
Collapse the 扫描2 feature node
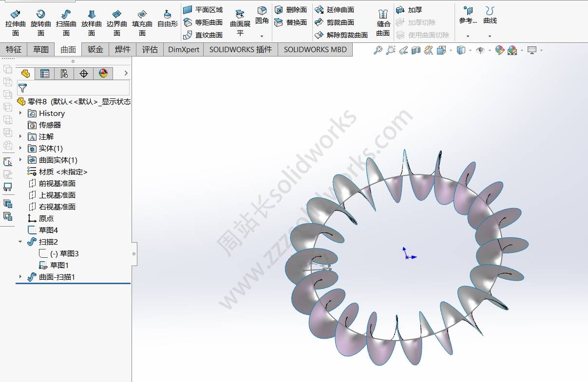(x=20, y=242)
